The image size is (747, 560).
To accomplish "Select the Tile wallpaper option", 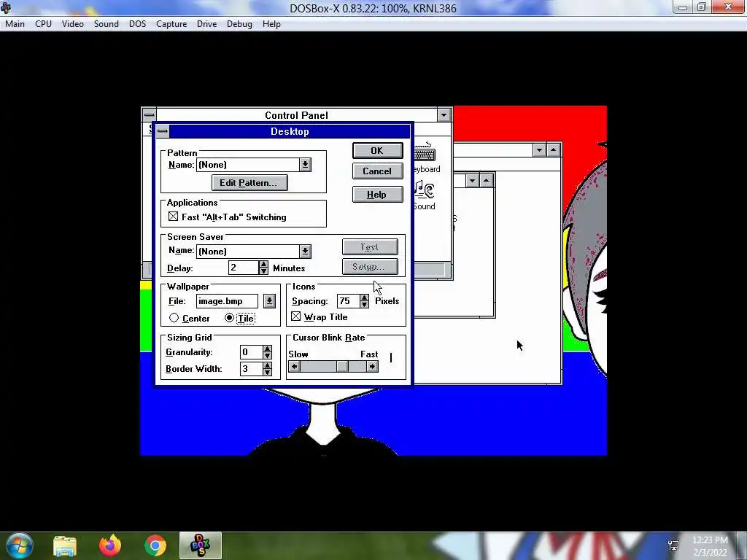I will tap(230, 318).
